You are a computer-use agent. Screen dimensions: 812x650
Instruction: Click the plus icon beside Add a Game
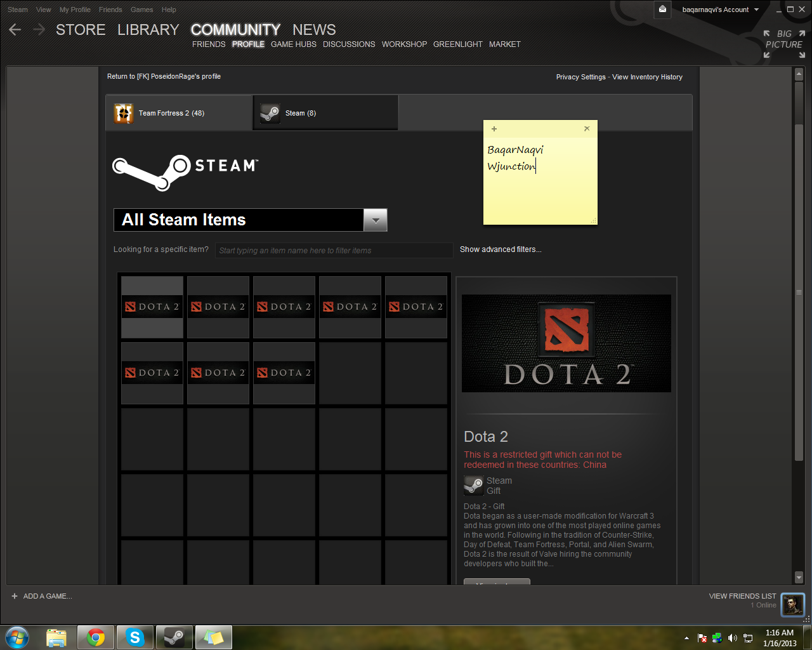point(15,596)
